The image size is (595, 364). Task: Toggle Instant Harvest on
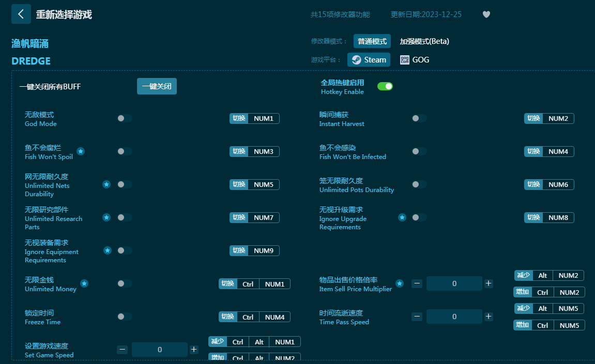(x=419, y=118)
